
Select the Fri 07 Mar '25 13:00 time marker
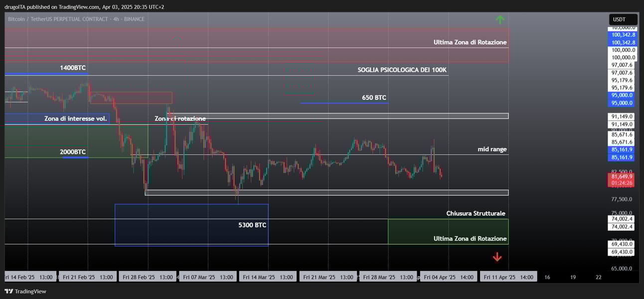coord(208,277)
